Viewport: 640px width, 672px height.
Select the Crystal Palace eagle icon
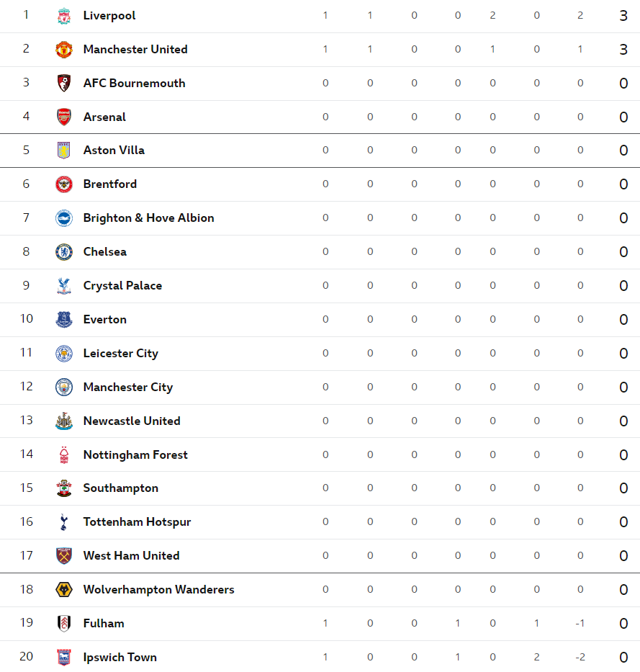(64, 286)
